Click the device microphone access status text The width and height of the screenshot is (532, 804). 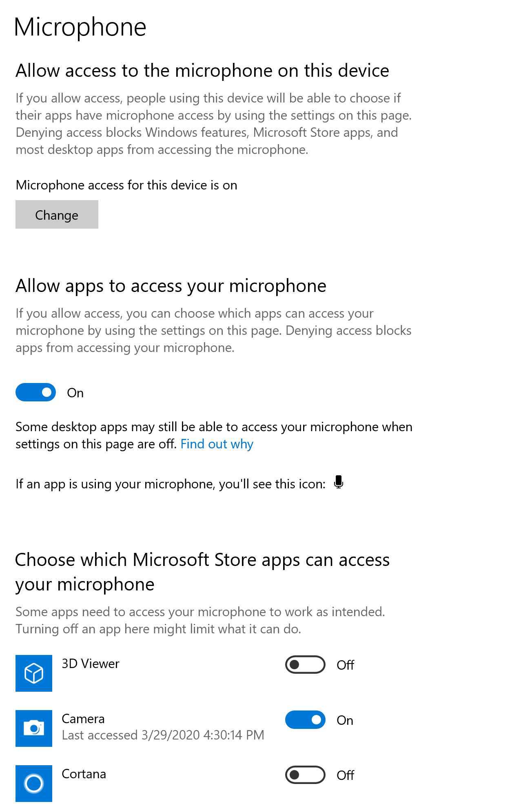(x=126, y=185)
